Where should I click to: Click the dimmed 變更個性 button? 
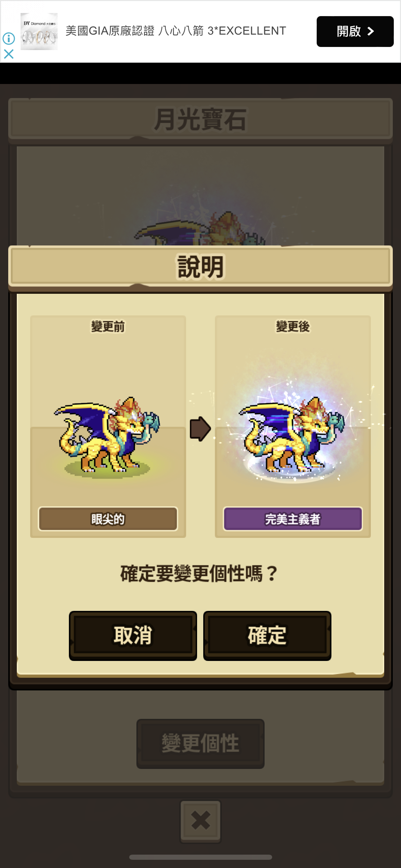(x=200, y=744)
